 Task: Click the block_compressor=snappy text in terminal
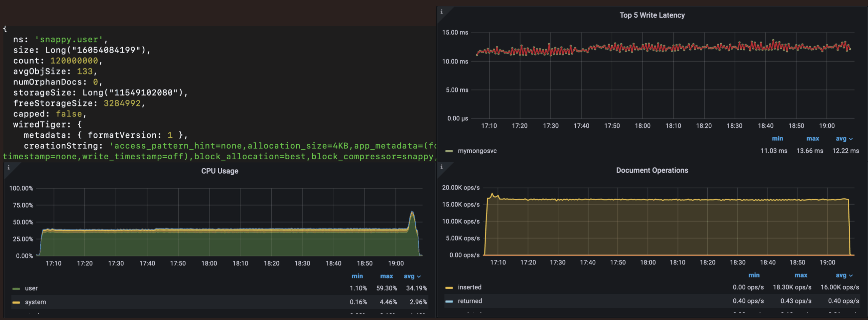[x=373, y=156]
